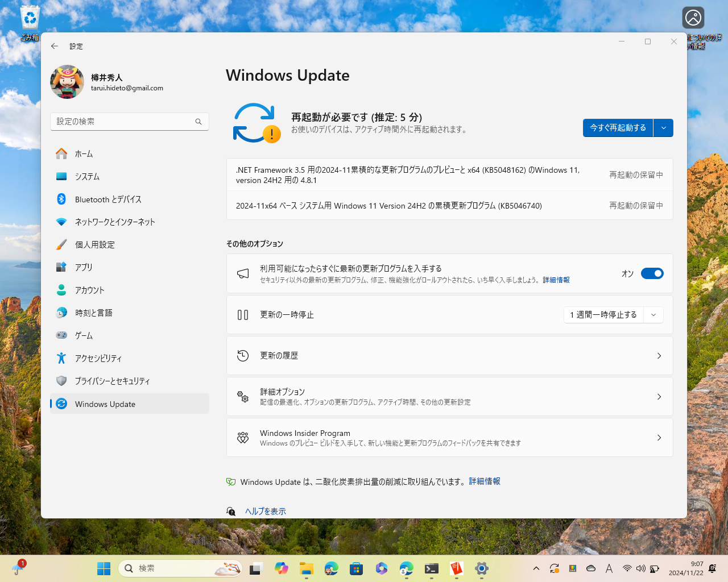Click the help icon beside ヘルプを表示

[x=231, y=512]
